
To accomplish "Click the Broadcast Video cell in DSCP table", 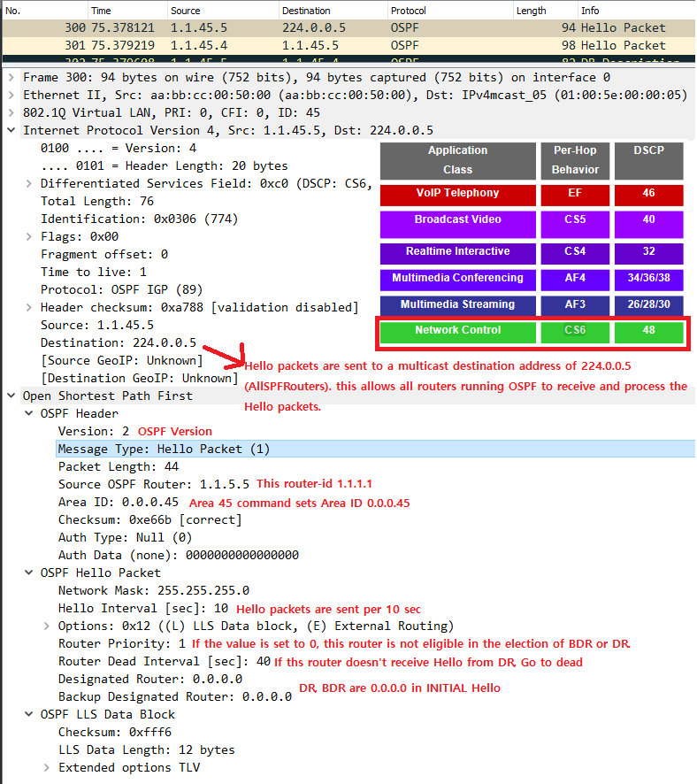I will [x=457, y=225].
